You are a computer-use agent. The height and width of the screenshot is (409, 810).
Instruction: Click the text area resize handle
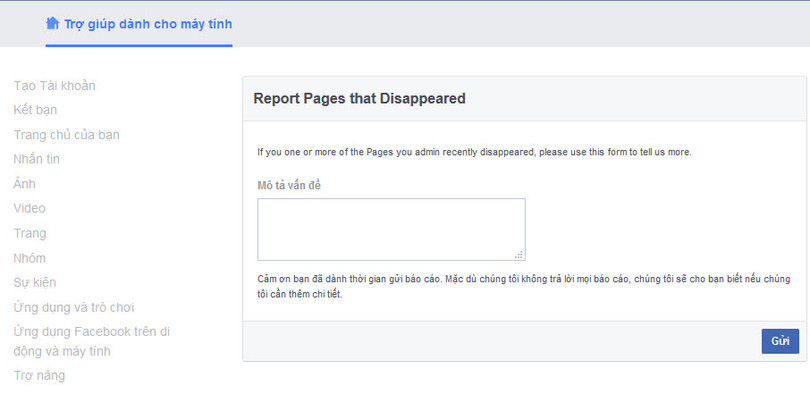click(x=520, y=255)
